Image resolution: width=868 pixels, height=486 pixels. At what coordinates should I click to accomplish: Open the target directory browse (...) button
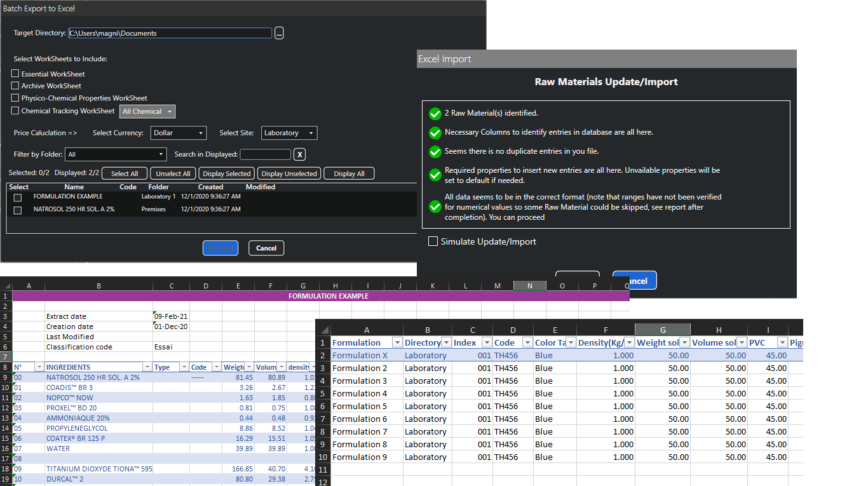click(279, 34)
